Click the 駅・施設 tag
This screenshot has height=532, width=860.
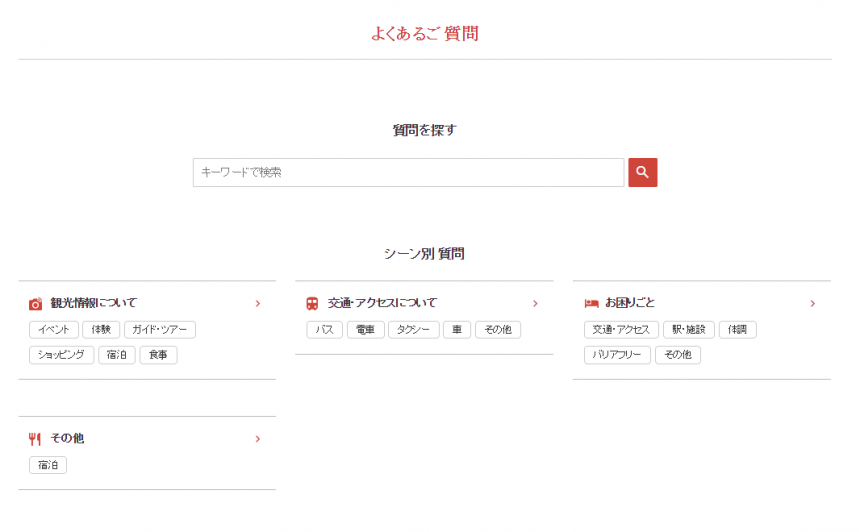coord(688,330)
